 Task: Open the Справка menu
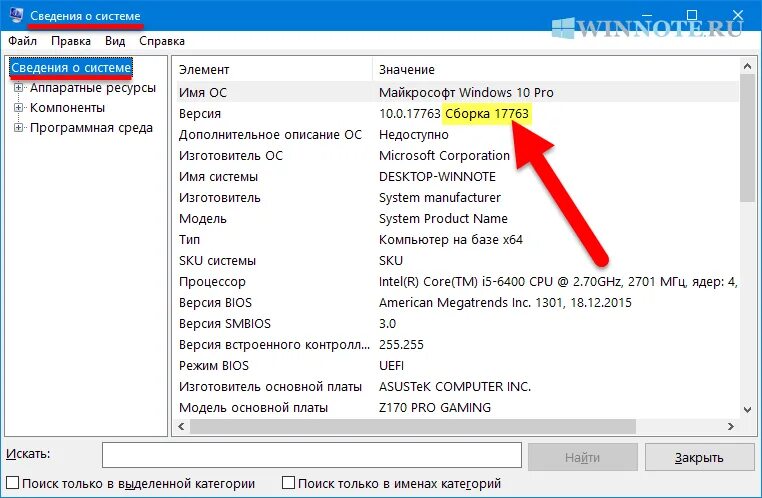coord(162,41)
